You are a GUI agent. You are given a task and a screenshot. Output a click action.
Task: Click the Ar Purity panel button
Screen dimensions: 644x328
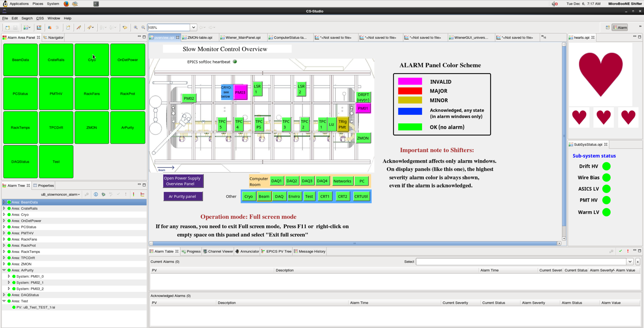coord(183,196)
